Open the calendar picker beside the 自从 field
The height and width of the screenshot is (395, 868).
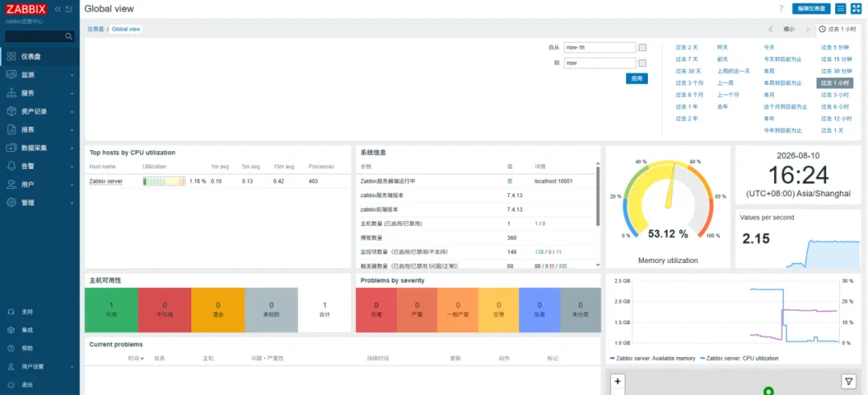pyautogui.click(x=642, y=47)
